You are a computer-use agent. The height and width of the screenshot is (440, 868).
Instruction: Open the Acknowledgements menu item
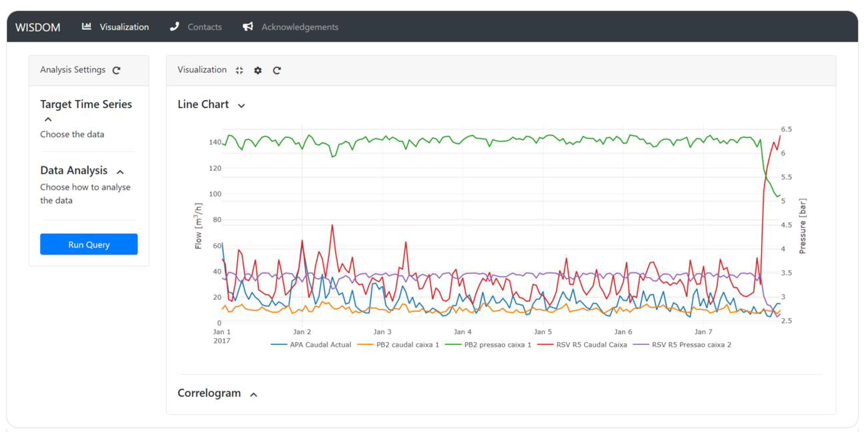[x=299, y=27]
